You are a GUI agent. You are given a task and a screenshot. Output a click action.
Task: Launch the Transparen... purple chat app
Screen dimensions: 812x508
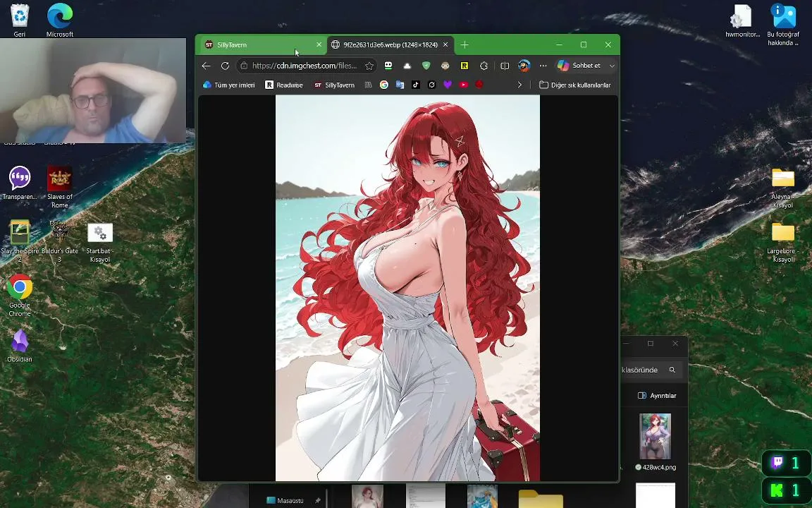tap(20, 183)
